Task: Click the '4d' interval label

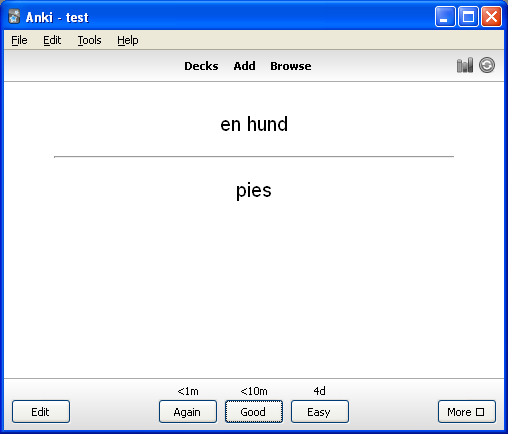Action: 319,391
